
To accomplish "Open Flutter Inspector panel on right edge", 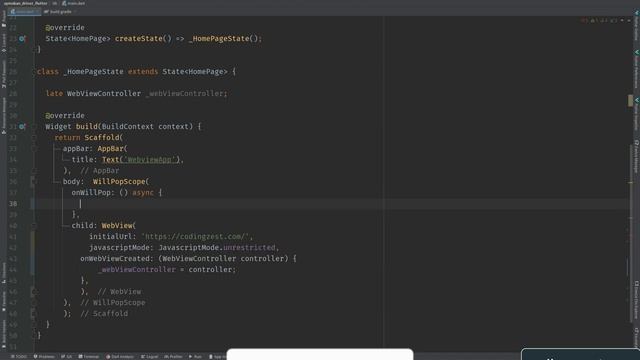I will pyautogui.click(x=636, y=114).
